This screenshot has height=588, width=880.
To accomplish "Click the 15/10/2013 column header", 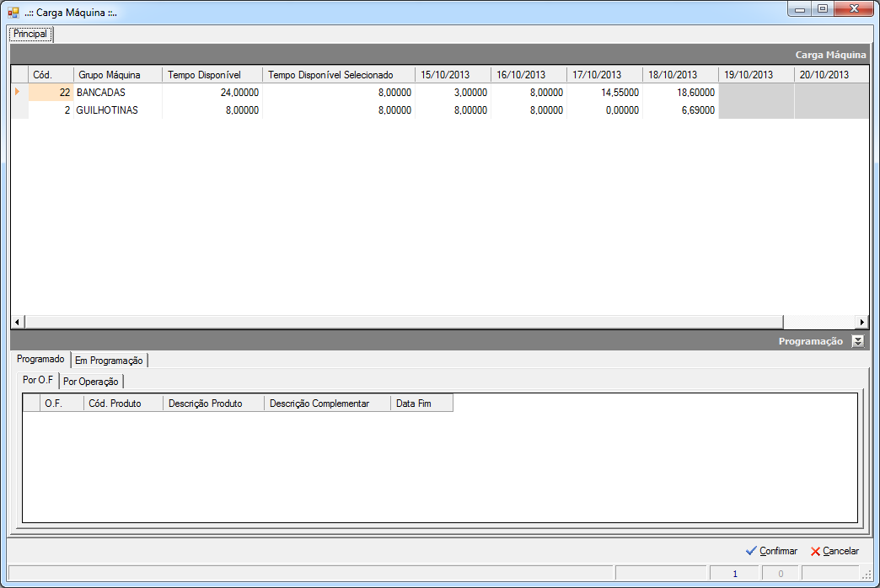I will pyautogui.click(x=453, y=75).
